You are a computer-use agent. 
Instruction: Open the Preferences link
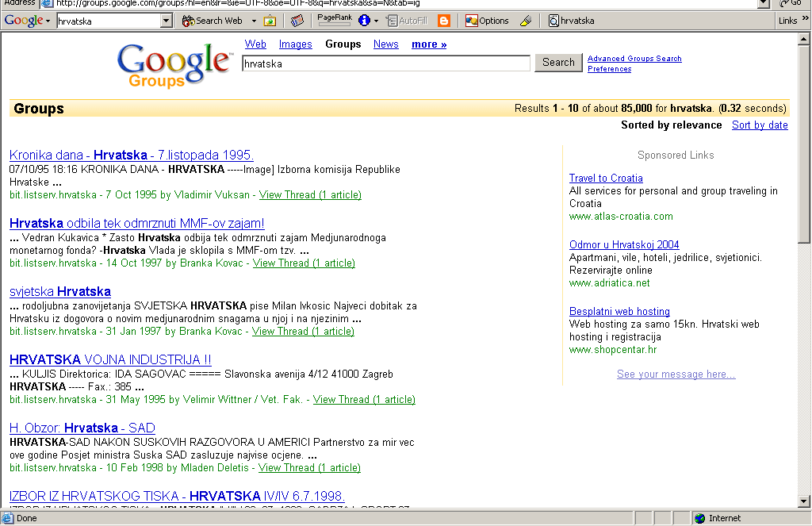(609, 69)
